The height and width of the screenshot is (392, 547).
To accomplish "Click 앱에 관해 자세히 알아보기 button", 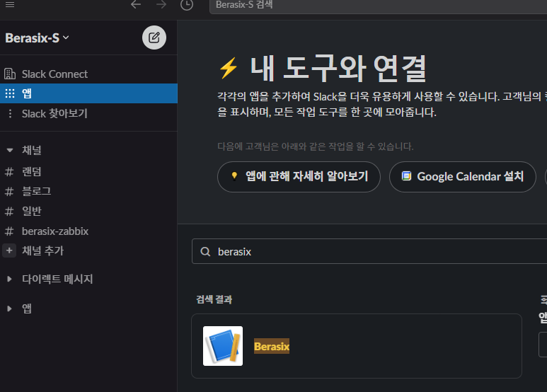I will (299, 176).
